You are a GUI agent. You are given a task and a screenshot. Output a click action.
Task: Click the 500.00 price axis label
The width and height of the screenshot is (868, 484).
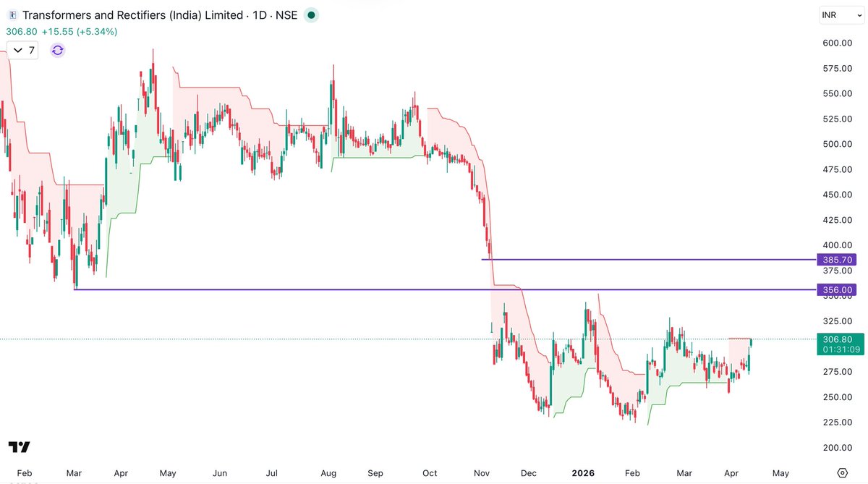(x=838, y=144)
